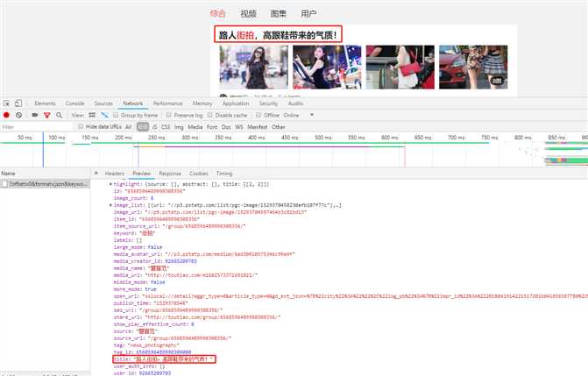Viewport: 588px width, 376px height.
Task: Clear the network log
Action: (18, 115)
